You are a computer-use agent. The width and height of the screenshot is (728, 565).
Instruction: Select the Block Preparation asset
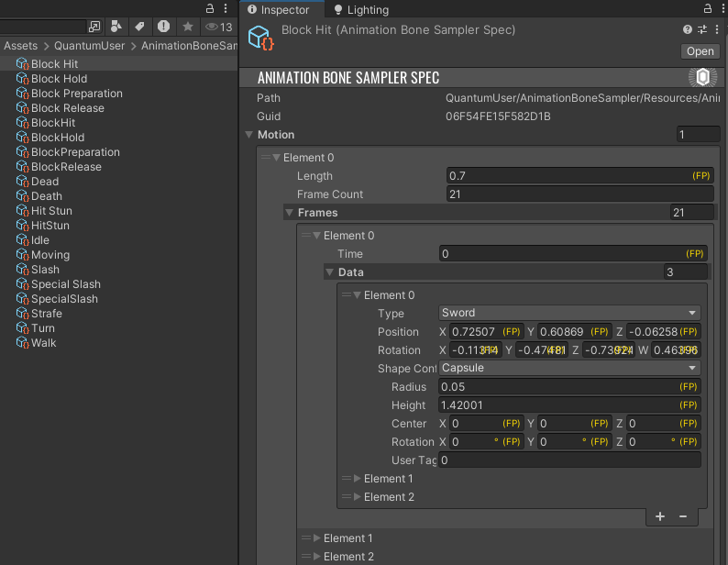click(x=77, y=94)
